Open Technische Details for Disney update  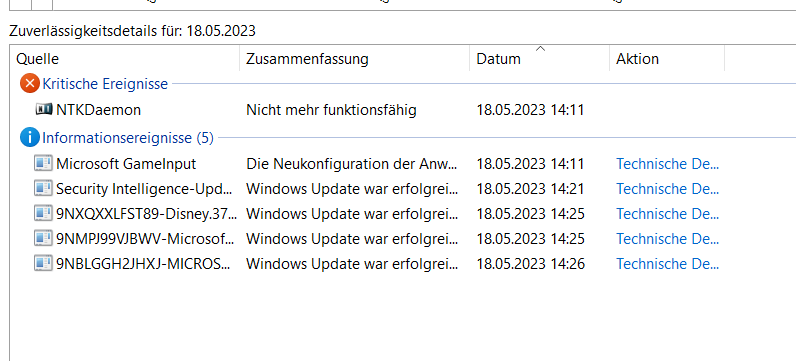click(668, 214)
